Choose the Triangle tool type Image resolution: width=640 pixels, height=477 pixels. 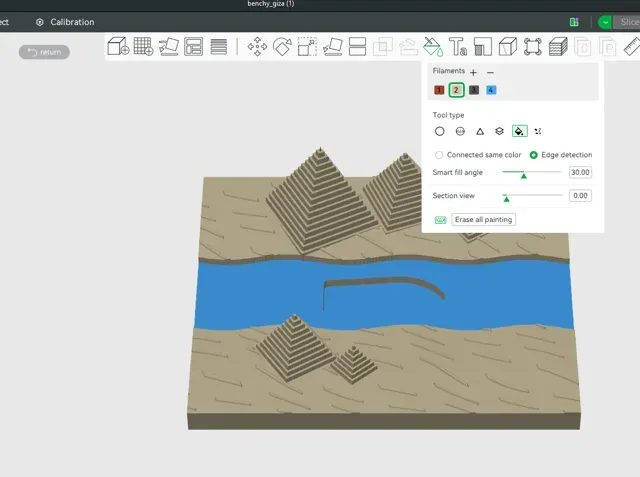click(480, 131)
